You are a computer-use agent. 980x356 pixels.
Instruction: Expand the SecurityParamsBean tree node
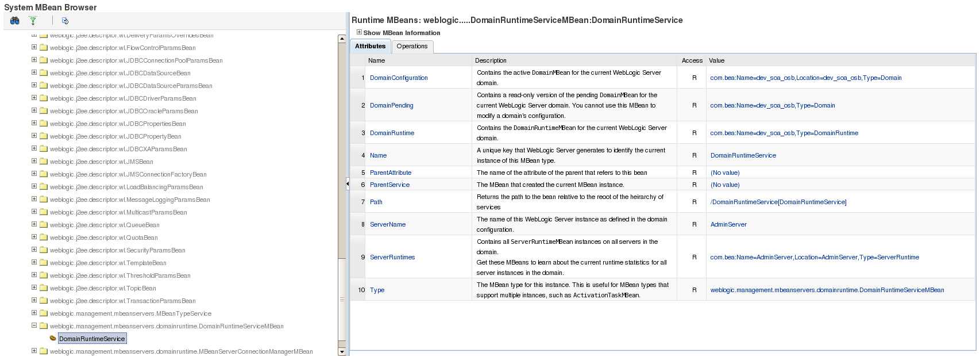click(x=34, y=250)
